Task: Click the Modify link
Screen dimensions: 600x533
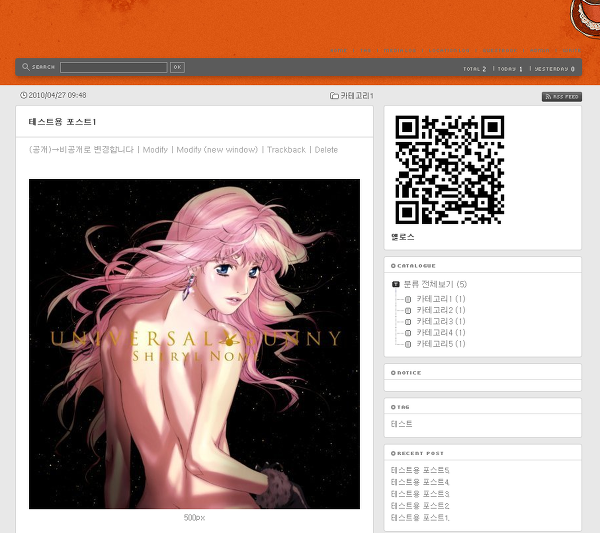Action: pos(155,150)
